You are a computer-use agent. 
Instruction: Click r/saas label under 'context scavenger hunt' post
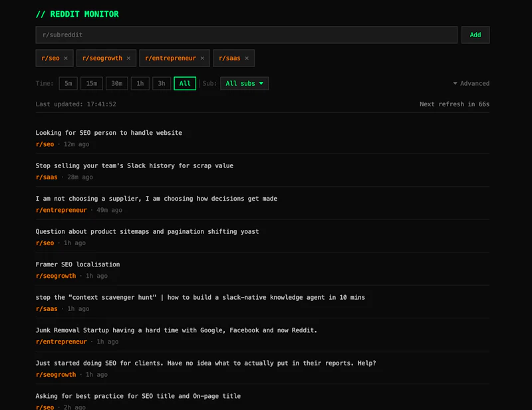coord(47,309)
